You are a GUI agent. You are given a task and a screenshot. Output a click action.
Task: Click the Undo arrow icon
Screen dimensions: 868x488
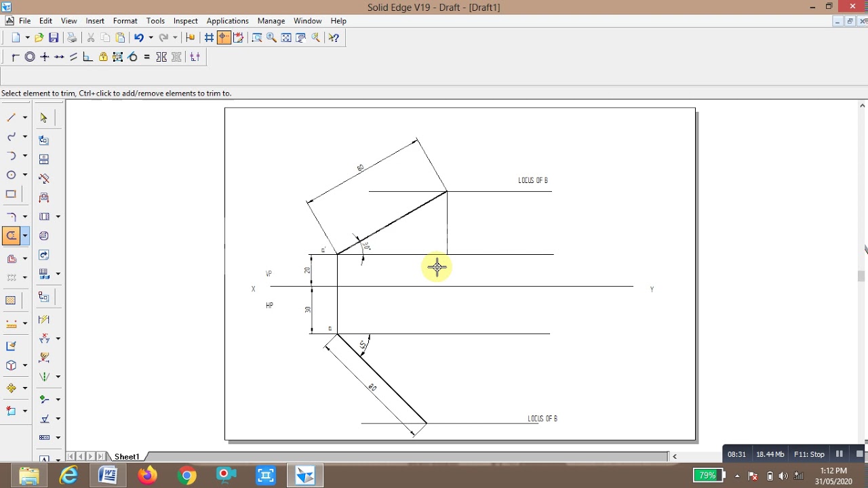click(138, 38)
